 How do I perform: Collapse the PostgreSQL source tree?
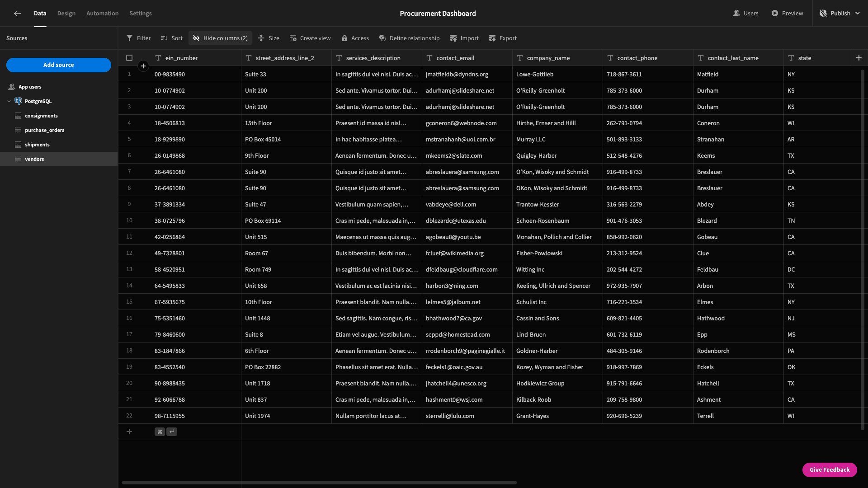9,101
